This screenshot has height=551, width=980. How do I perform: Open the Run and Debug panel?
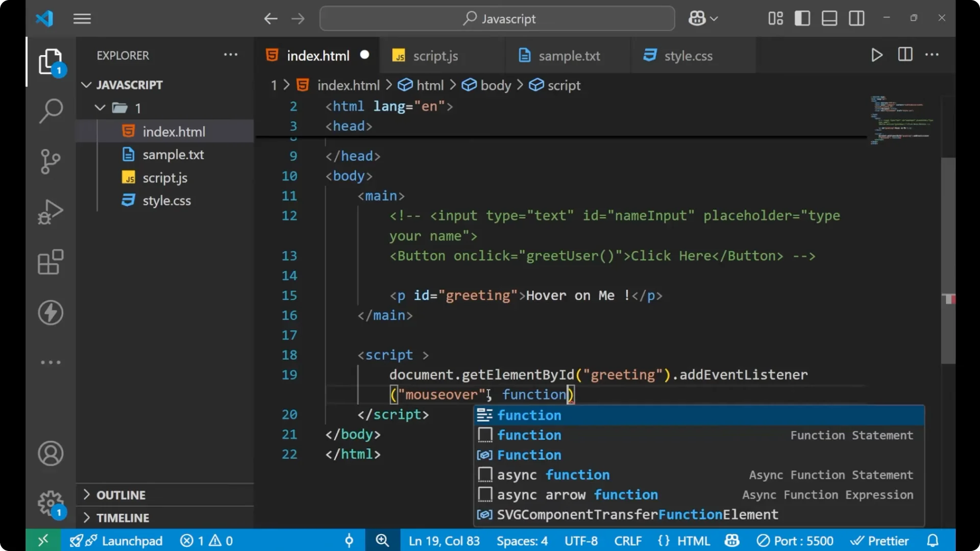(x=51, y=212)
